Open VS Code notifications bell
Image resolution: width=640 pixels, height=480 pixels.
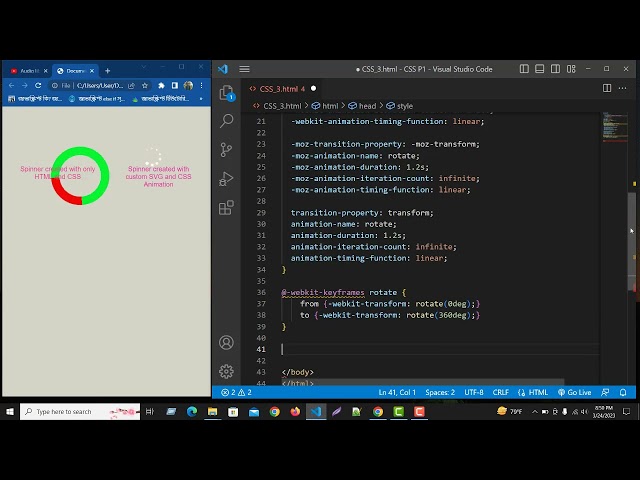[x=623, y=392]
